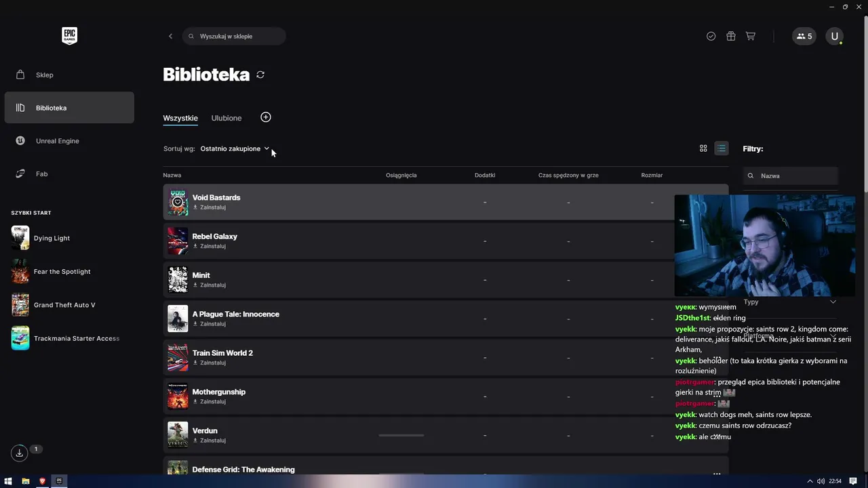868x488 pixels.
Task: Expand the Platforma filter section
Action: coord(790,335)
